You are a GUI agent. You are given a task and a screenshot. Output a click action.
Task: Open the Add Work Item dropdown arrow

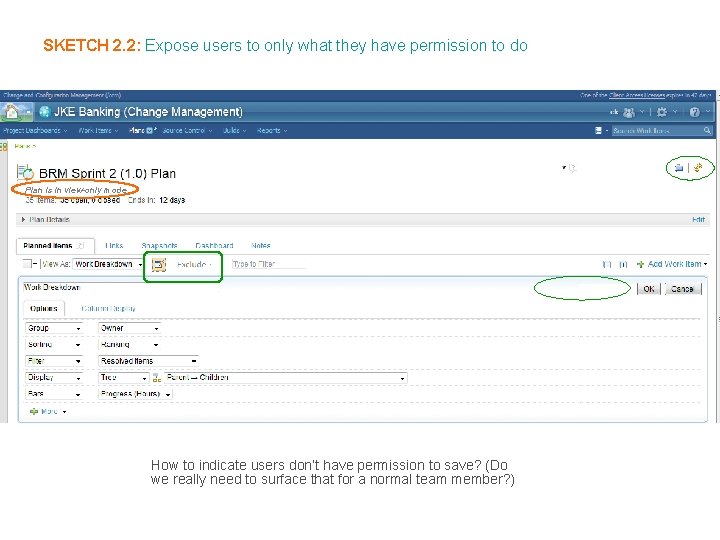(x=705, y=264)
